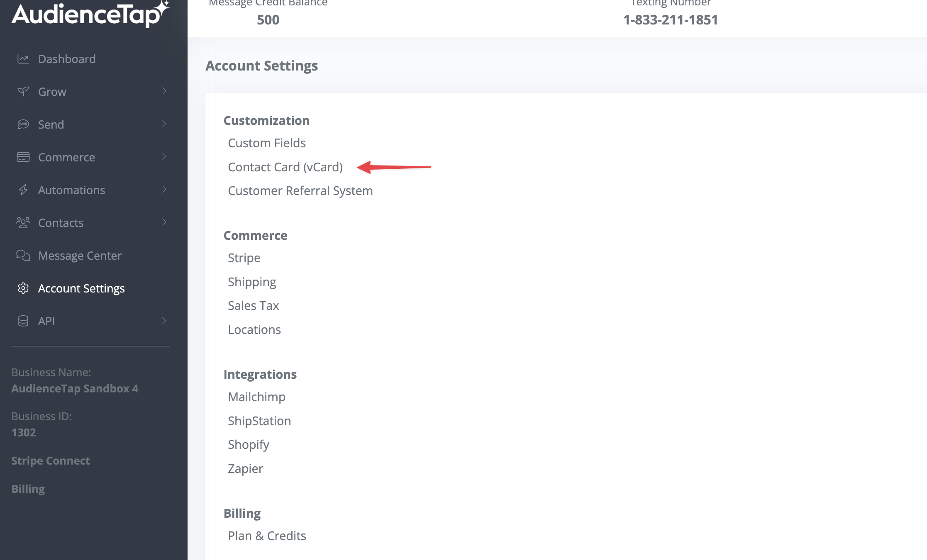The height and width of the screenshot is (560, 927).
Task: Open the Custom Fields page
Action: [x=267, y=143]
